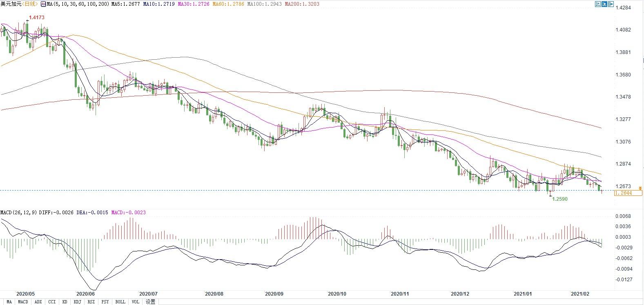The width and height of the screenshot is (644, 305).
Task: Click the 2020/07 date label
Action: tap(148, 294)
